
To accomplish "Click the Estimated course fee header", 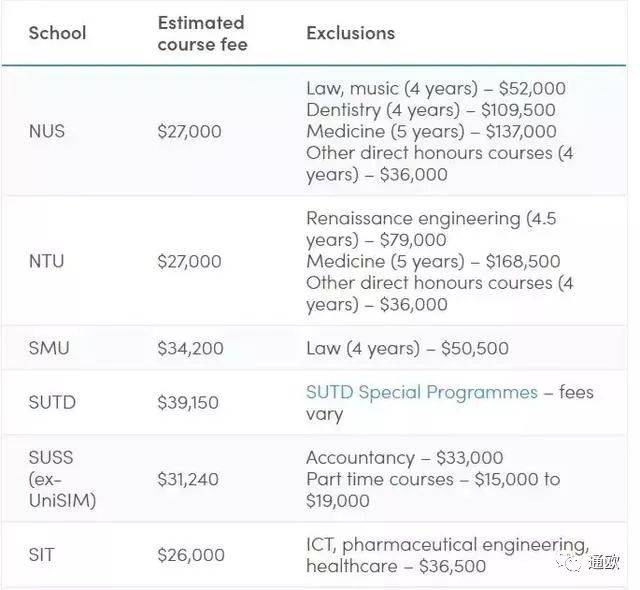I will pyautogui.click(x=202, y=33).
